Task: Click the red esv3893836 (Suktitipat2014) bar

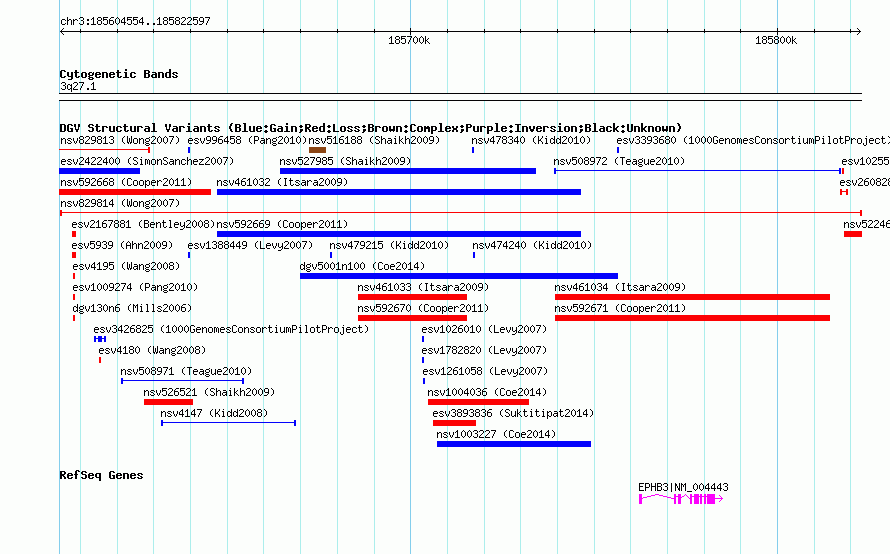Action: coord(454,423)
